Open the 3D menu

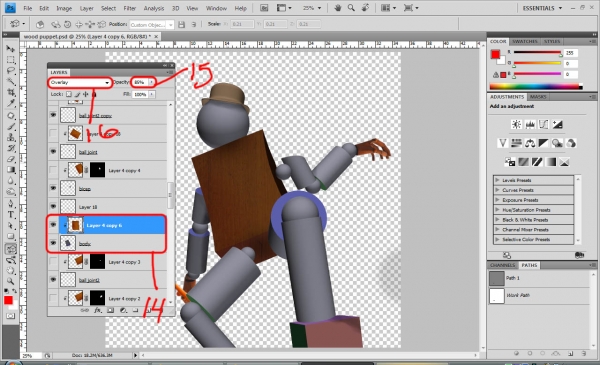coord(175,8)
